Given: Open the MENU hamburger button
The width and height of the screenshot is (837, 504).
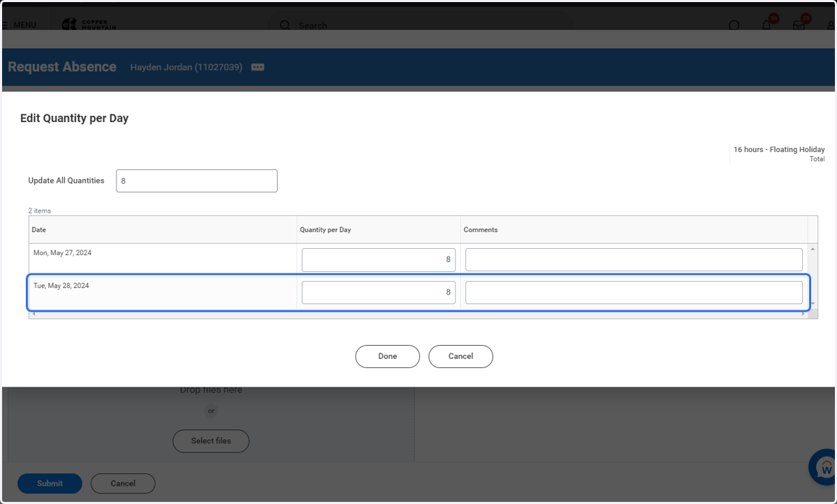Looking at the screenshot, I should click(19, 25).
